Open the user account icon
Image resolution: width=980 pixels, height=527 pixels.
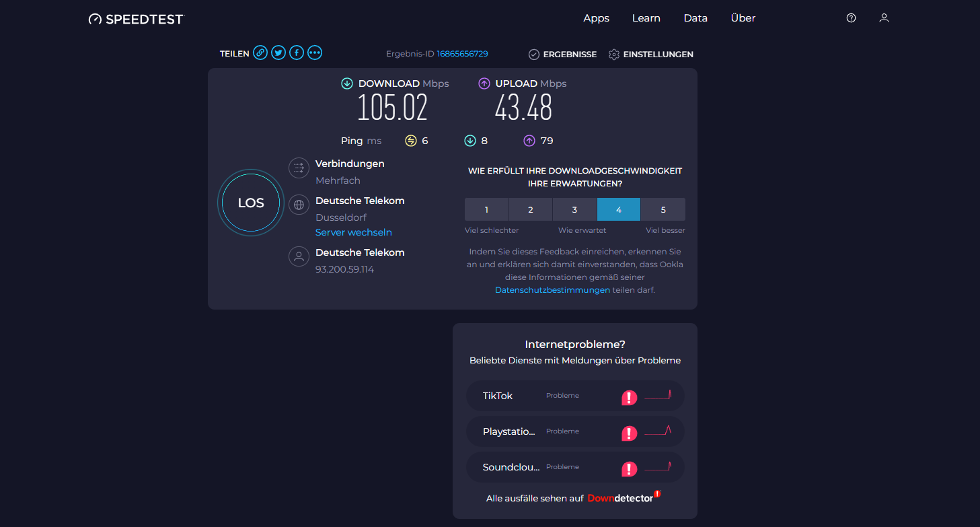pos(884,18)
